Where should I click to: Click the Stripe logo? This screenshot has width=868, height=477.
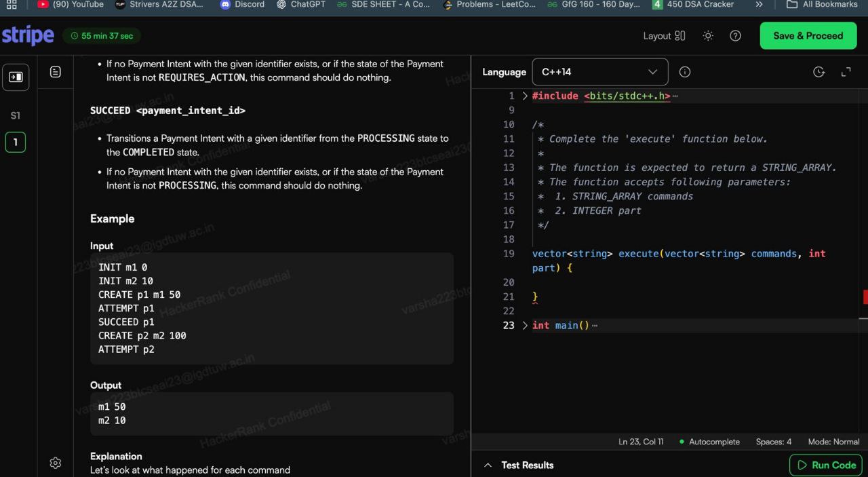coord(28,36)
